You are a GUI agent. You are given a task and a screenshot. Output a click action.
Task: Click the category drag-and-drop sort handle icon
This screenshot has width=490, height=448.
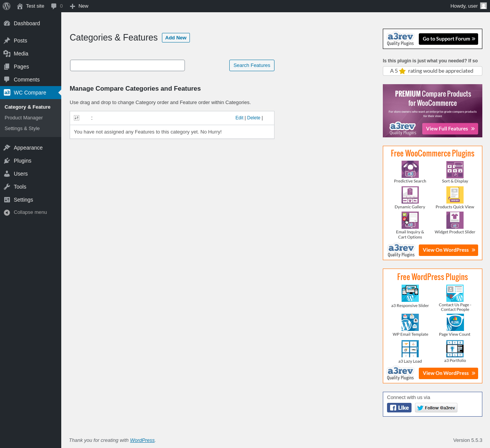pos(77,118)
